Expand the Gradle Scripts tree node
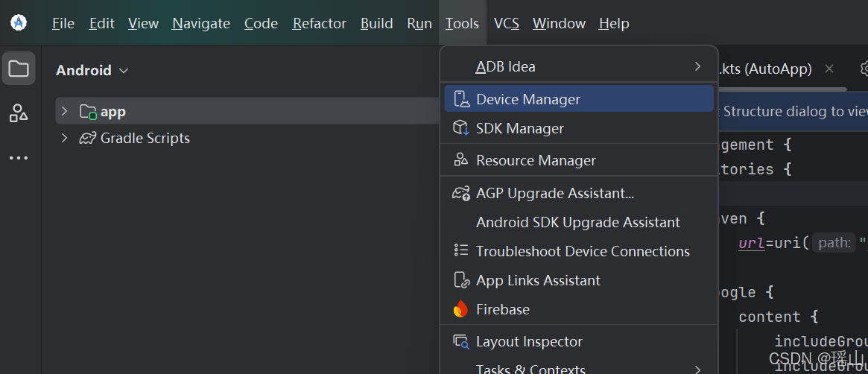This screenshot has width=868, height=374. [x=64, y=138]
